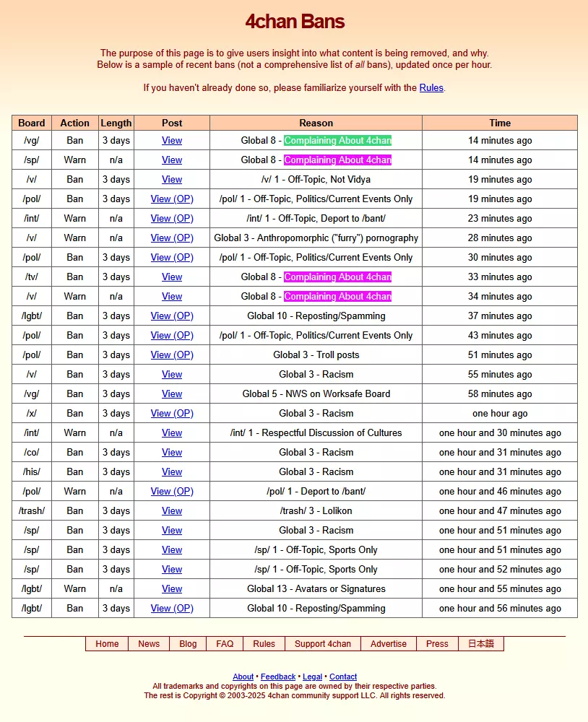The image size is (588, 722).
Task: Open the Advertise page from footer nav
Action: [x=389, y=644]
